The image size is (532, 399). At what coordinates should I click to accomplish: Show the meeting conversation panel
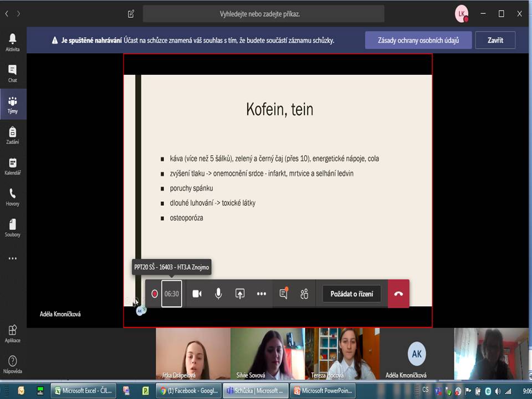coord(283,294)
